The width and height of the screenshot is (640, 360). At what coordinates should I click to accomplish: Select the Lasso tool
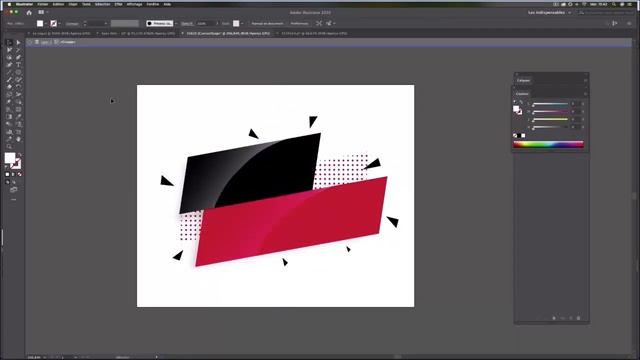tap(9, 57)
